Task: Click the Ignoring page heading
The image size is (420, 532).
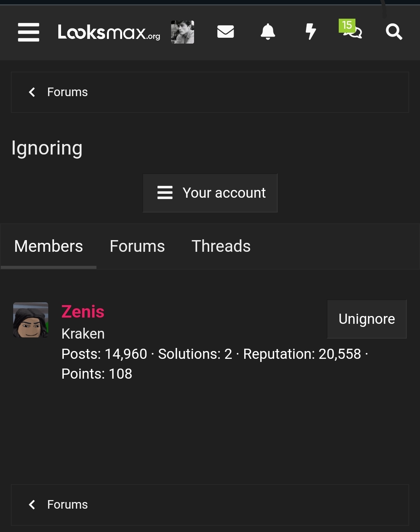Action: (47, 148)
